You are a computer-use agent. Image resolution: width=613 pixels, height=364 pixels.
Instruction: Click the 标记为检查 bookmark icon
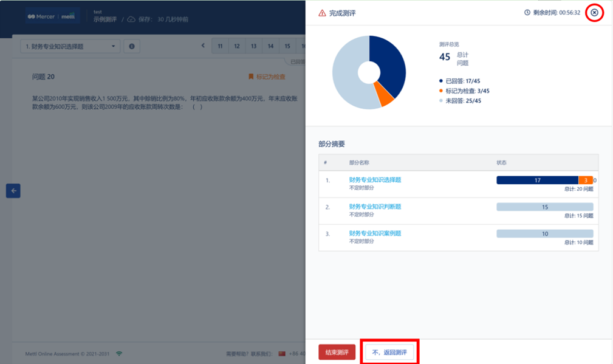(250, 77)
